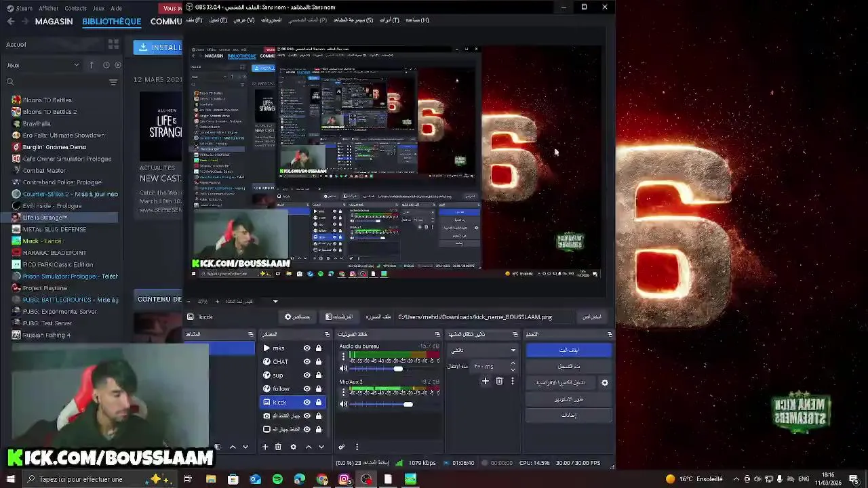The height and width of the screenshot is (488, 868).
Task: Delete selected source with trash icon
Action: point(278,447)
